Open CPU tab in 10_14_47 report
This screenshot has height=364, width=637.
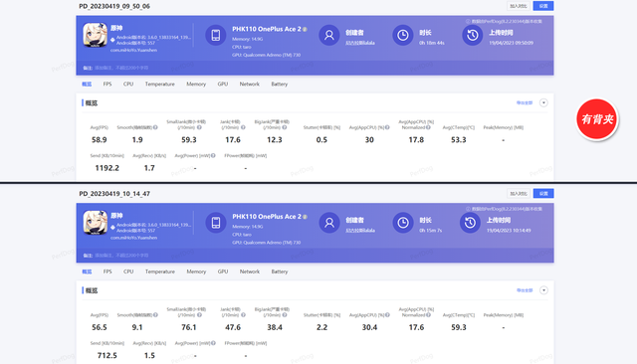tap(128, 272)
